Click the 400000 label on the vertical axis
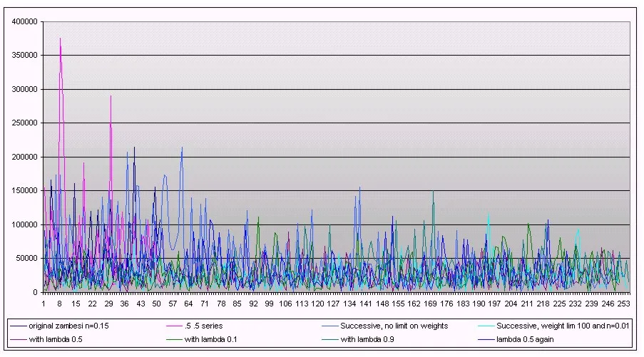Screen dimensions: 644x357 click(25, 21)
